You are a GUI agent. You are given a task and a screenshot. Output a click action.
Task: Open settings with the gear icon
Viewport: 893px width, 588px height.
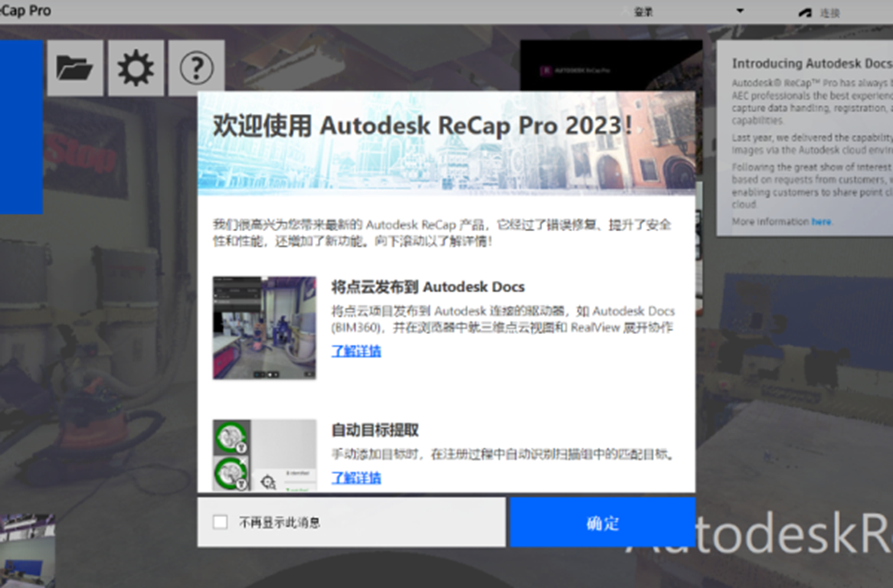click(136, 67)
